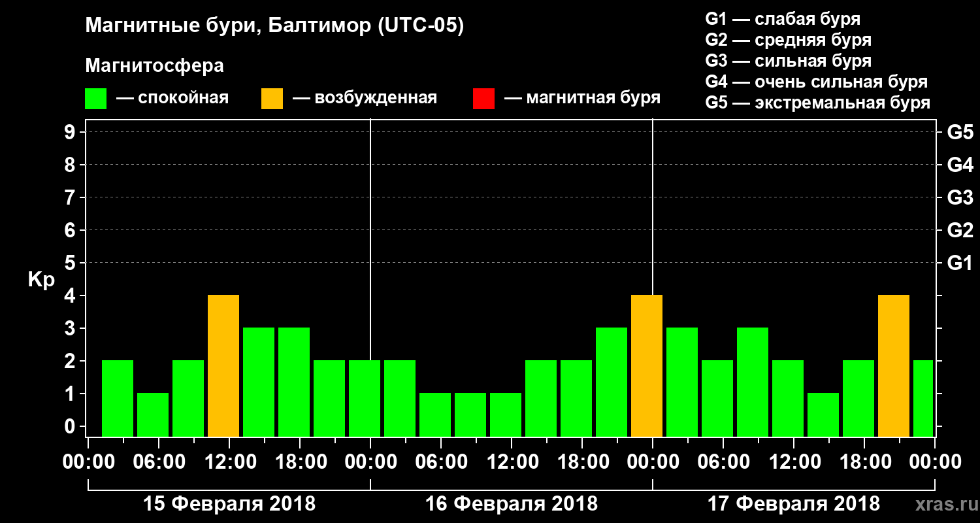The height and width of the screenshot is (523, 980).
Task: Select the chart title «Магнитные бури, Балтимор (UTC-05)»
Action: pos(274,27)
